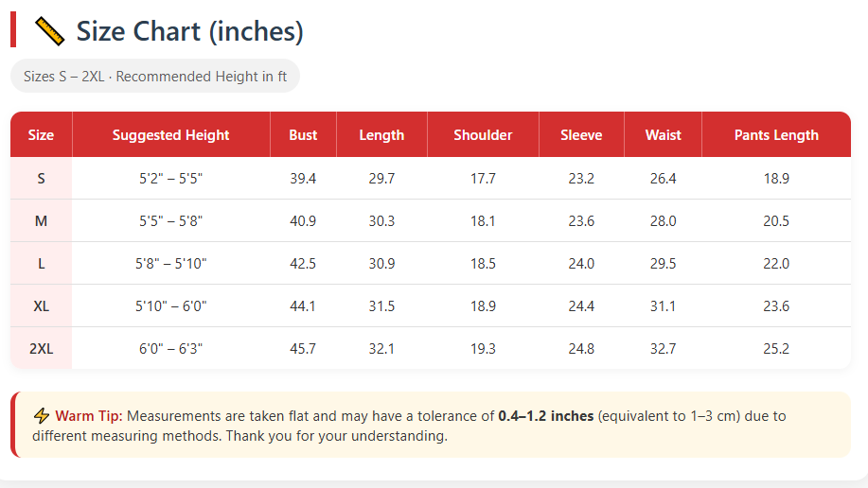Click the XL size row label
868x488 pixels.
coord(41,306)
